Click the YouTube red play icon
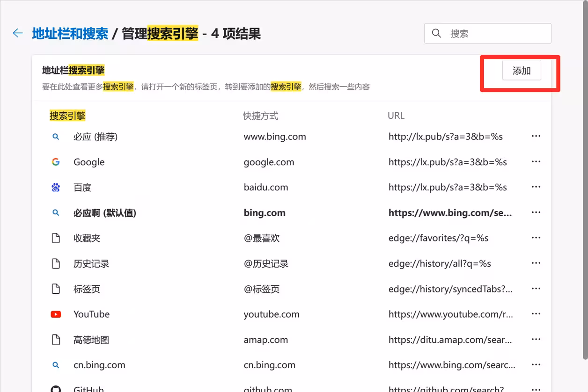Image resolution: width=588 pixels, height=392 pixels. (x=56, y=314)
